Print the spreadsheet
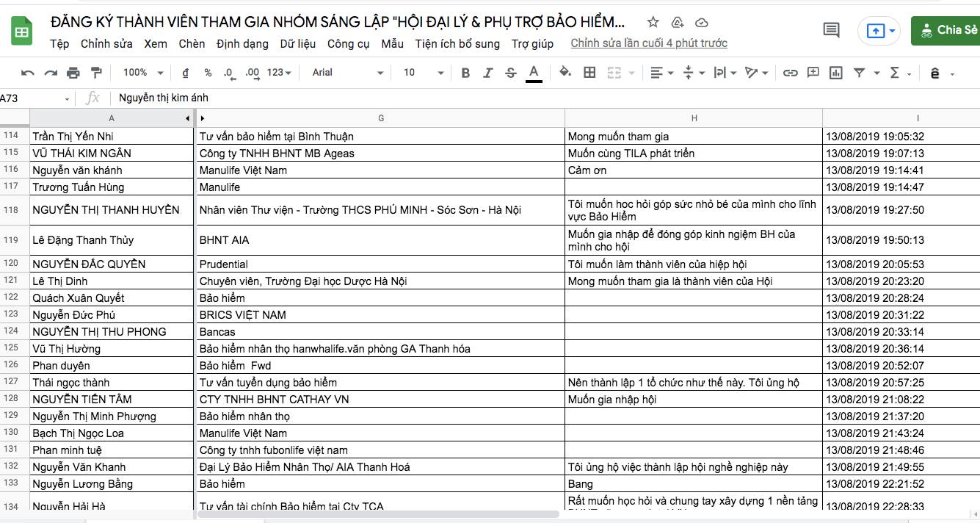The width and height of the screenshot is (980, 523). coord(73,73)
